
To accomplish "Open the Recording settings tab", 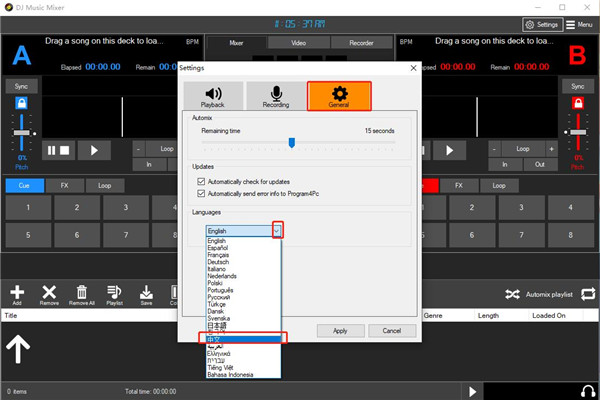I will (274, 95).
